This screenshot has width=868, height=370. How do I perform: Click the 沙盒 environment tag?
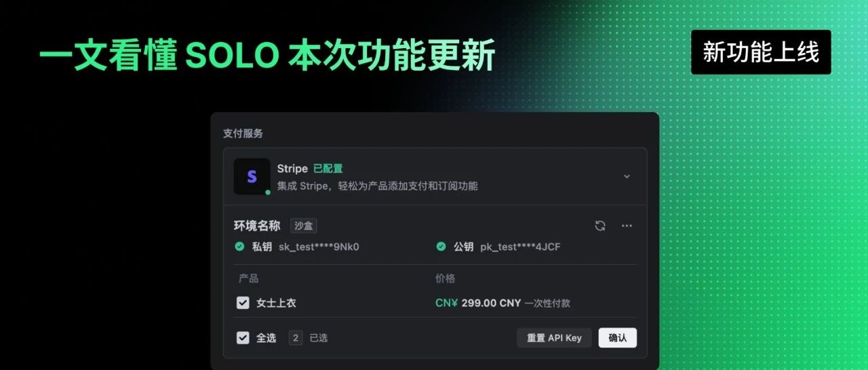click(304, 226)
